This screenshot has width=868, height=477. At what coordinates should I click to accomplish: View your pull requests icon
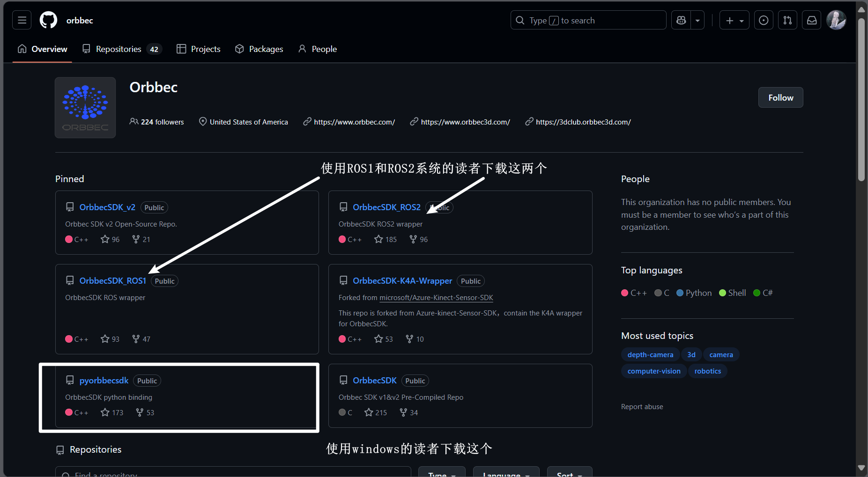(x=787, y=20)
